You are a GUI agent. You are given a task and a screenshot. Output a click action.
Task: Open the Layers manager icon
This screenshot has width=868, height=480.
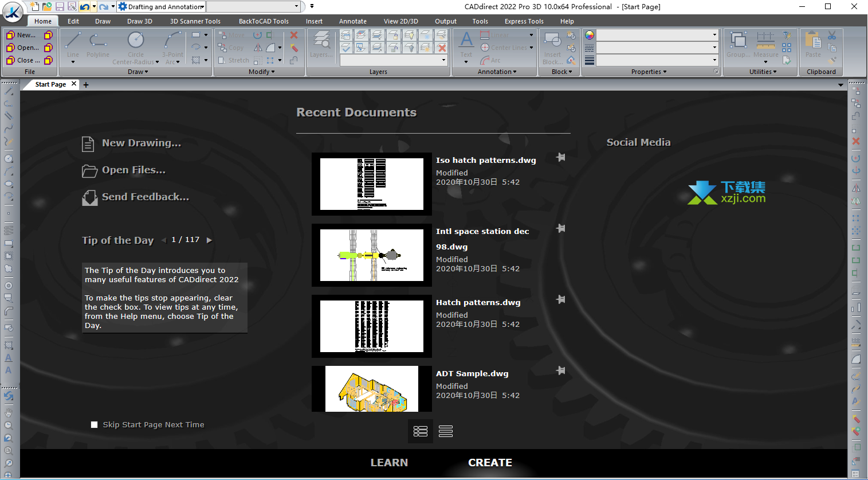(321, 45)
